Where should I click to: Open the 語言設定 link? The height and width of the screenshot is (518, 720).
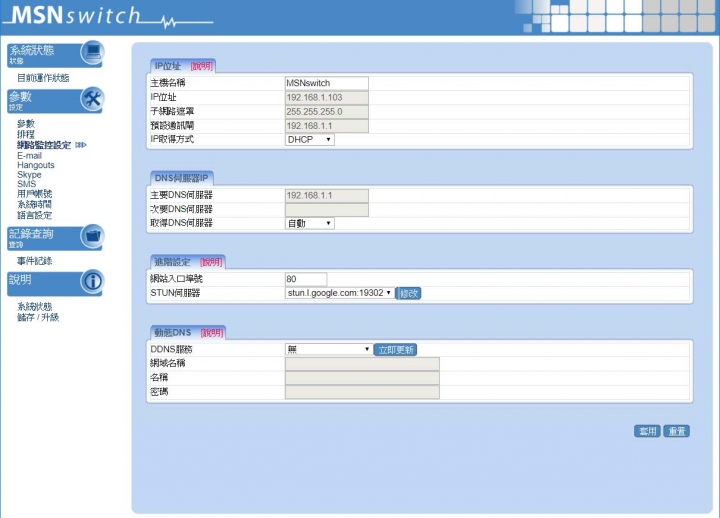[x=34, y=215]
